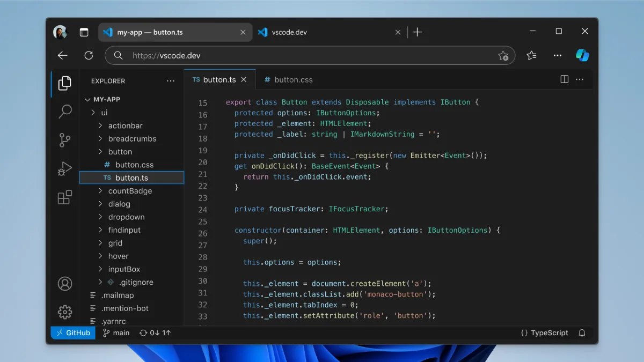Click the Copilot icon in browser toolbar
This screenshot has height=362, width=644.
[x=582, y=55]
